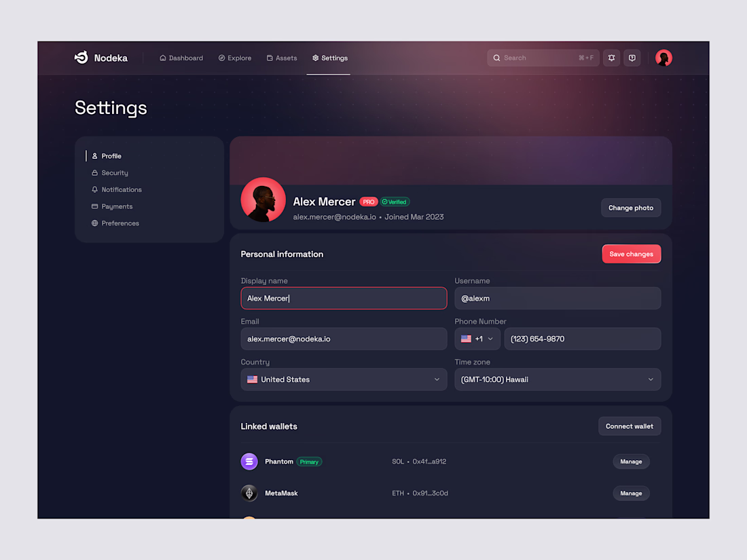Click the SOL • 0x4f...a912 address

point(419,462)
